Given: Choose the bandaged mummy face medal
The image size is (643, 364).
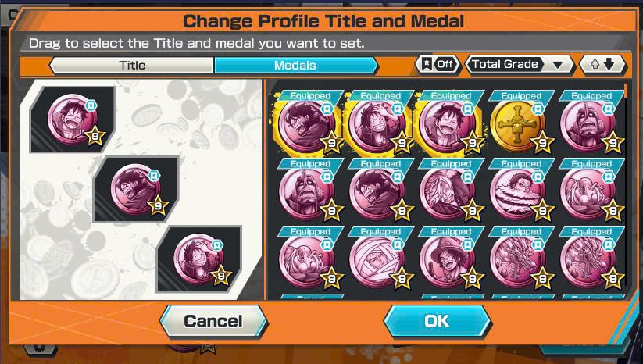Looking at the screenshot, I should point(377,260).
